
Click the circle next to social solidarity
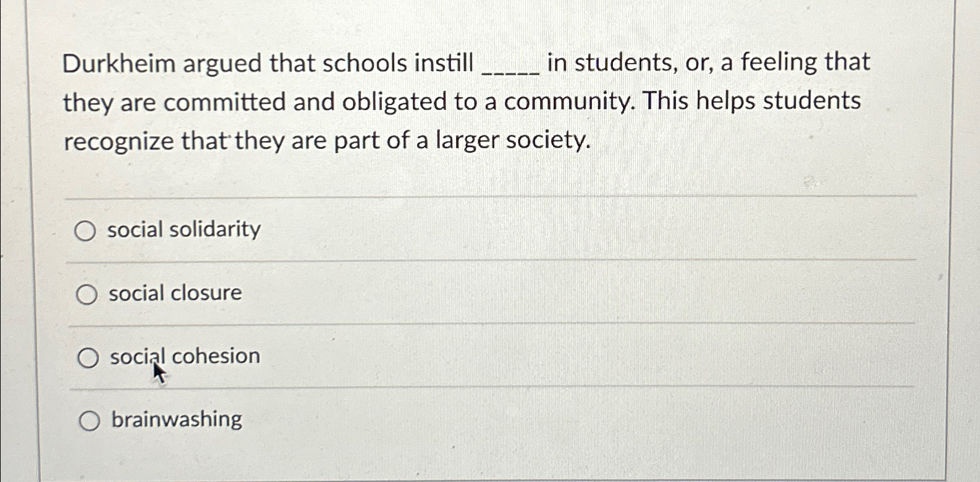(x=88, y=230)
